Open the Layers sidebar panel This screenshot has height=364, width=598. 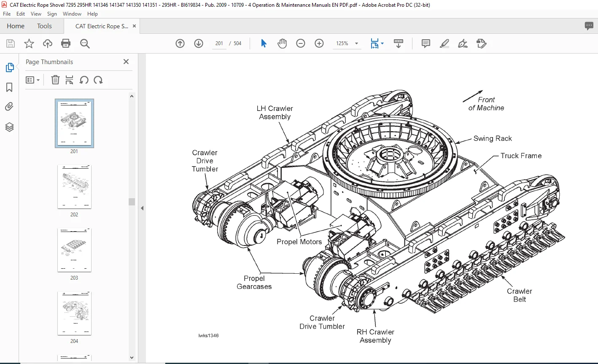pyautogui.click(x=9, y=127)
